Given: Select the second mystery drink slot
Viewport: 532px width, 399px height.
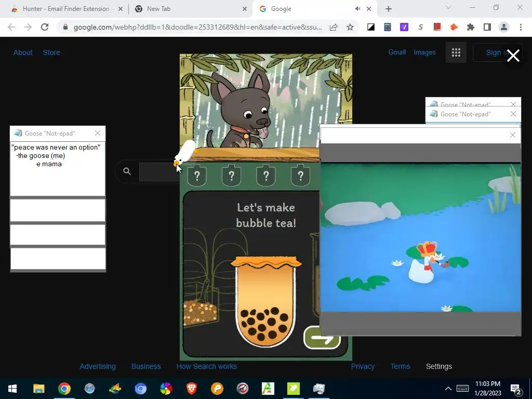Looking at the screenshot, I should (231, 176).
